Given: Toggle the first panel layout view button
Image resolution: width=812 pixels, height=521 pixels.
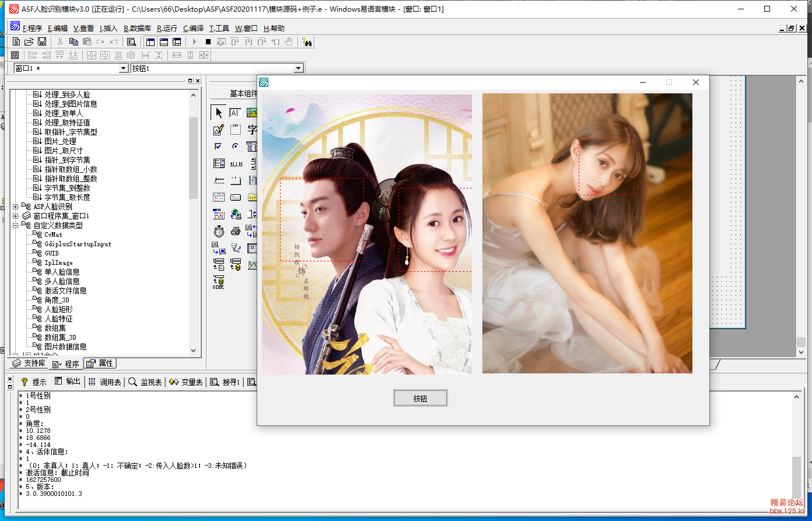Looking at the screenshot, I should pos(150,41).
